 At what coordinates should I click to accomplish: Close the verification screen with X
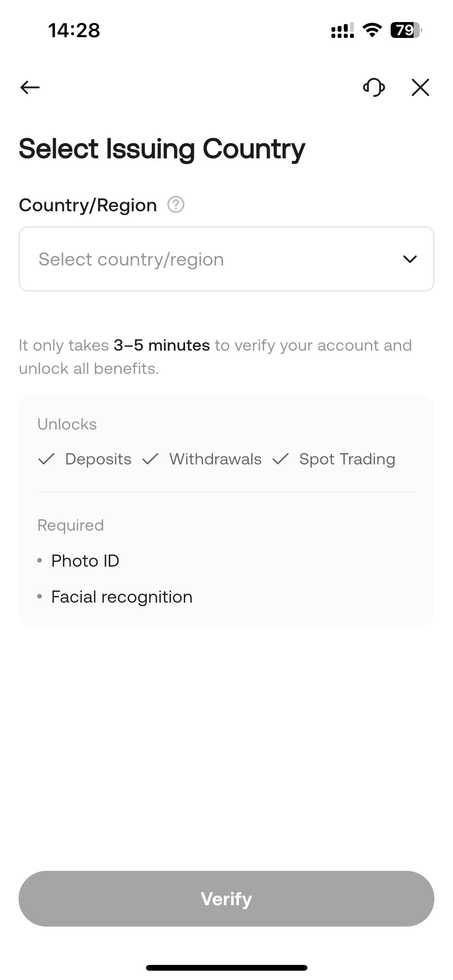(x=420, y=87)
